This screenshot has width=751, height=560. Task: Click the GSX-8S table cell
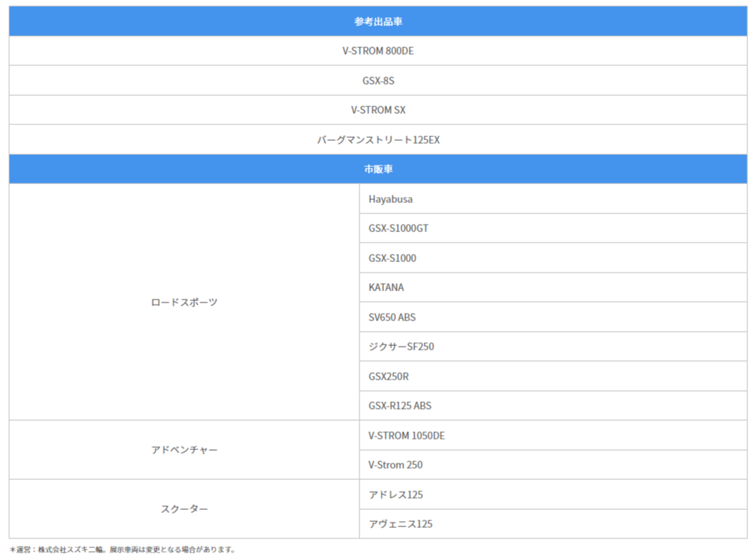(x=378, y=80)
